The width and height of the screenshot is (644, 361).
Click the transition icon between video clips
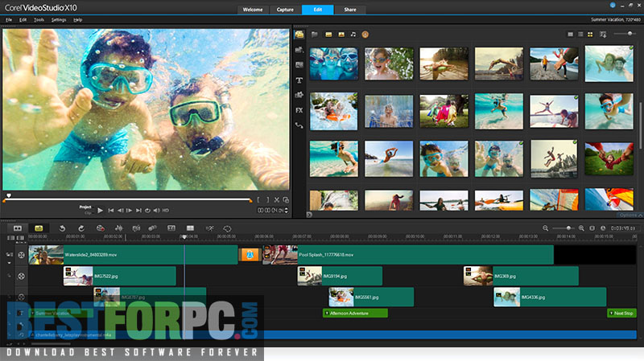250,255
